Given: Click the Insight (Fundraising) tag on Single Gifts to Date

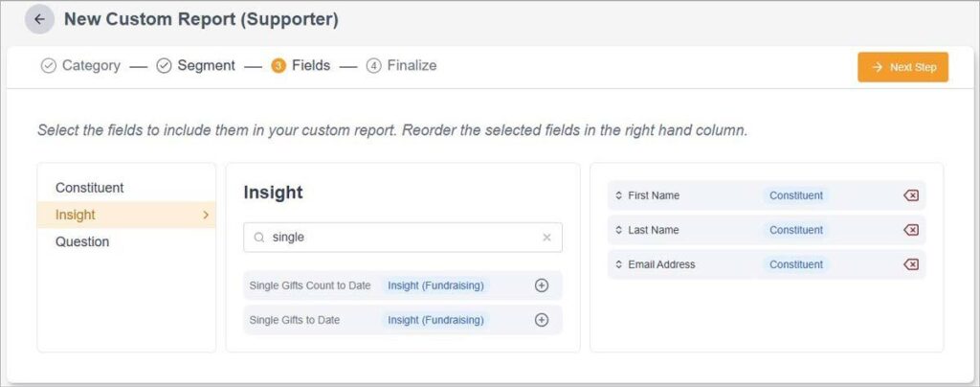Looking at the screenshot, I should pos(435,320).
